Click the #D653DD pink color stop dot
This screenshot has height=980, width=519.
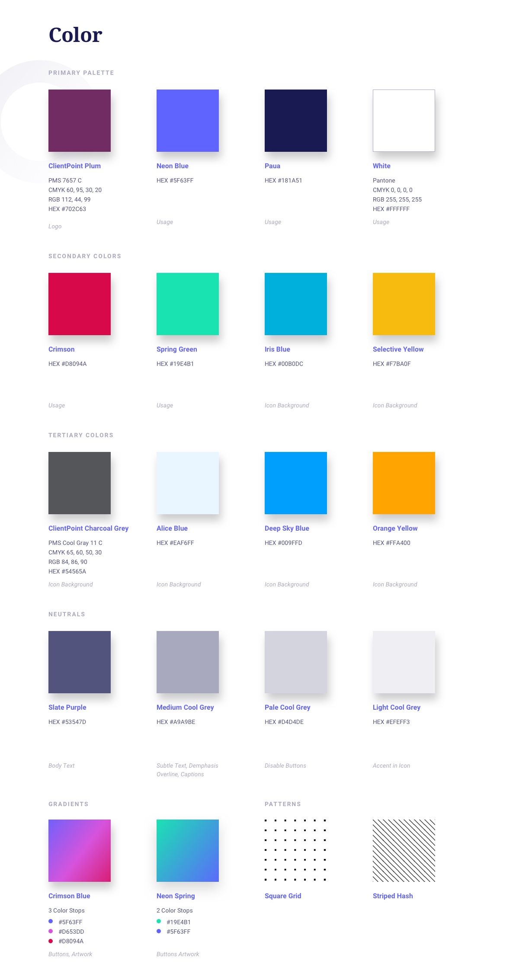click(51, 931)
